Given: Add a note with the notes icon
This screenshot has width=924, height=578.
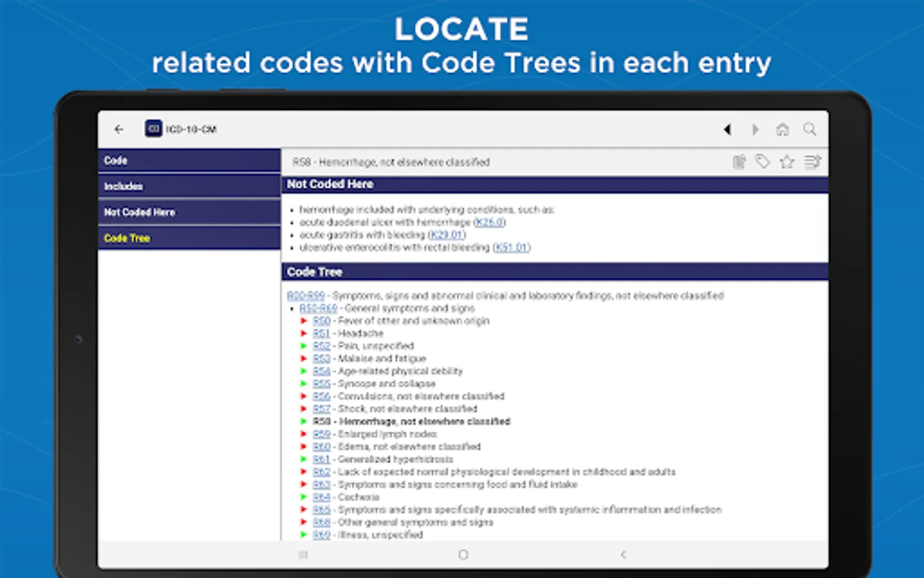Looking at the screenshot, I should 739,162.
